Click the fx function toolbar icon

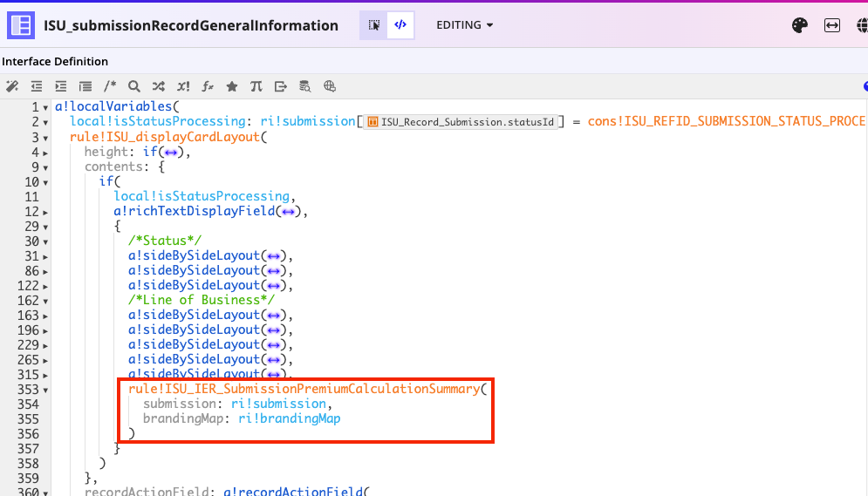pyautogui.click(x=208, y=86)
